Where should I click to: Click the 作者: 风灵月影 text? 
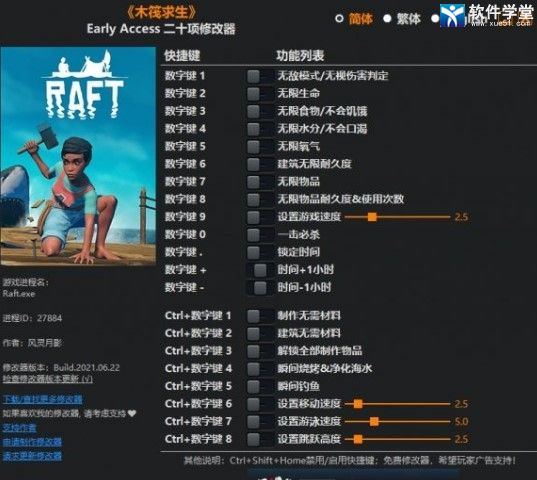click(x=32, y=343)
